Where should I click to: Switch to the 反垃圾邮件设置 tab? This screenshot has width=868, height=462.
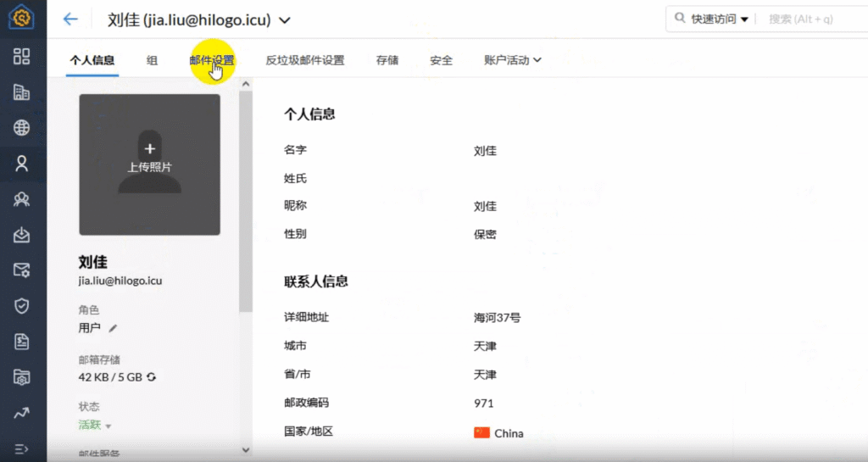[x=304, y=60]
